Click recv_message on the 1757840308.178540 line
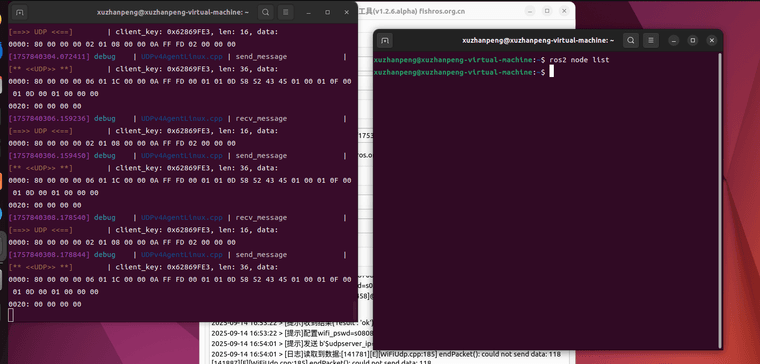The image size is (760, 364). pyautogui.click(x=261, y=218)
